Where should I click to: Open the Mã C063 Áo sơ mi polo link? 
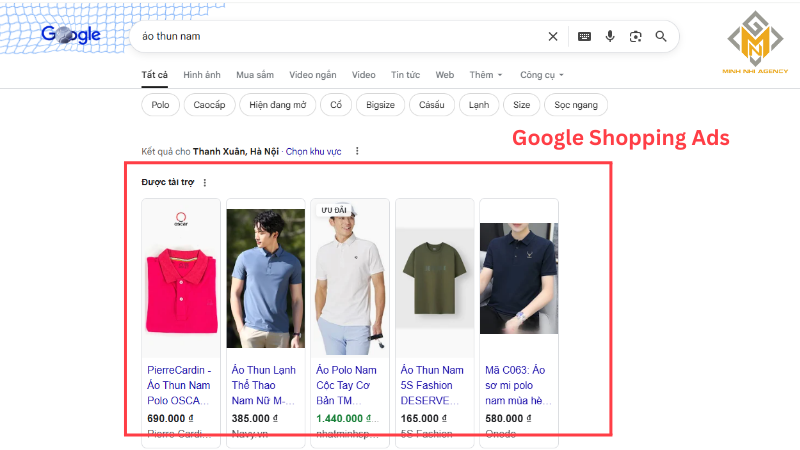(518, 385)
